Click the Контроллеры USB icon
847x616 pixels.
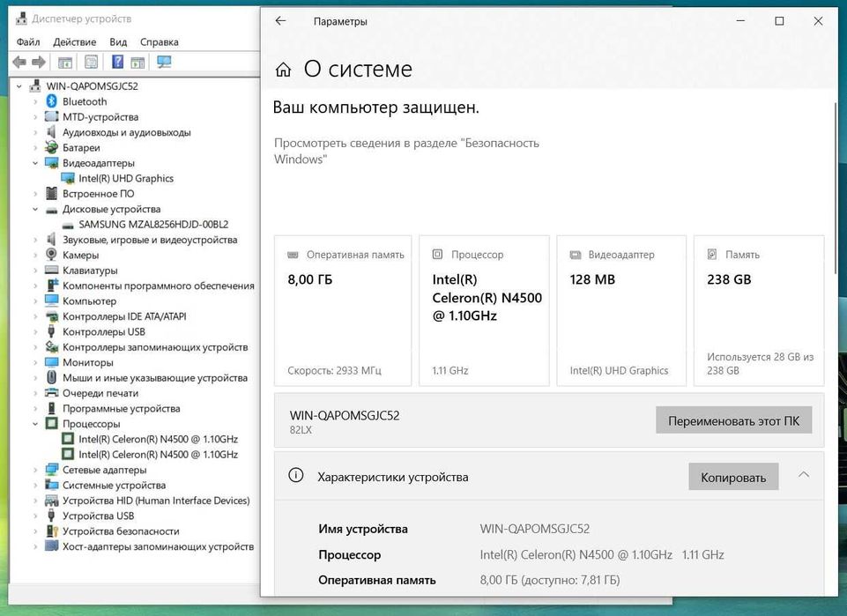coord(51,331)
